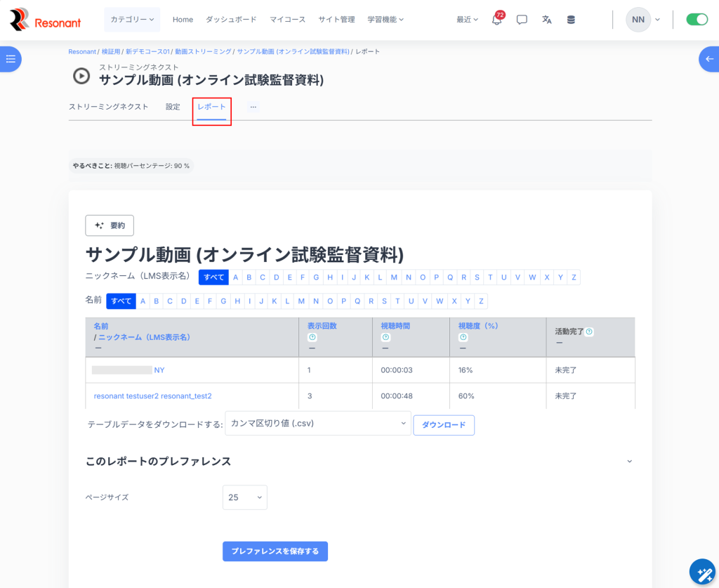The image size is (719, 588).
Task: Open the download format select box
Action: [x=319, y=424]
